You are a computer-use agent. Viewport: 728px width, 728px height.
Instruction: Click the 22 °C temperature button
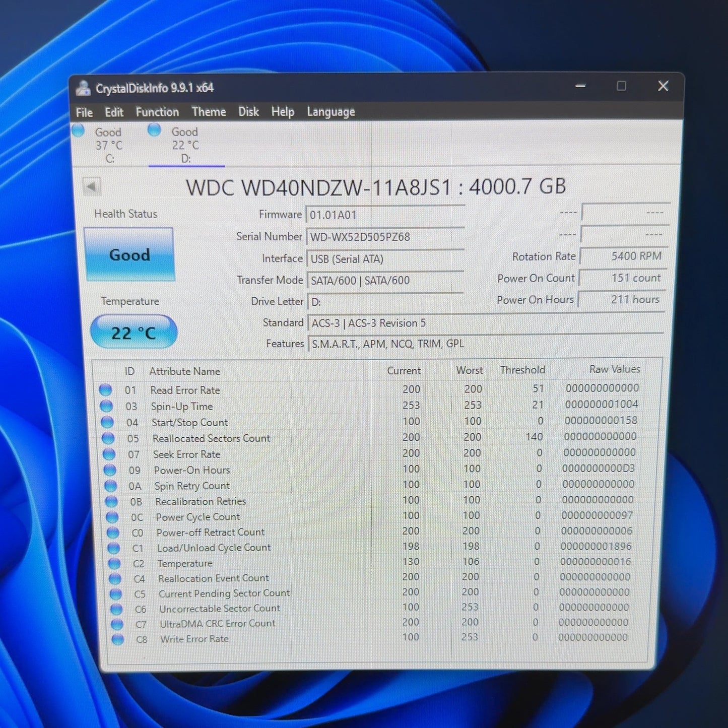[x=134, y=332]
